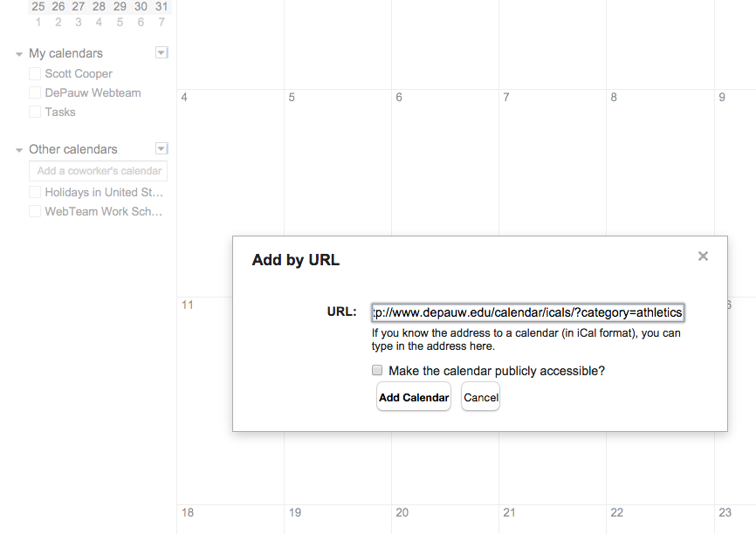Click day number 19 in the month grid
Image resolution: width=756 pixels, height=534 pixels.
(295, 513)
